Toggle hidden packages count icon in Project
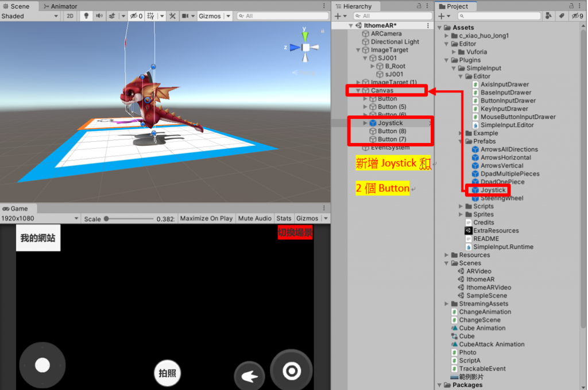 (x=577, y=16)
